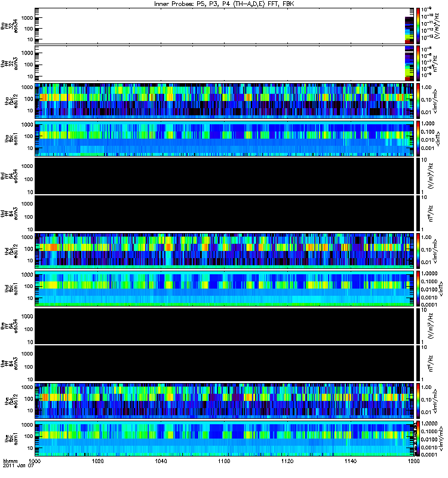The width and height of the screenshot is (448, 478).
Task: Select the tha fff 32 scm3 spectrogram panel
Action: coord(225,63)
